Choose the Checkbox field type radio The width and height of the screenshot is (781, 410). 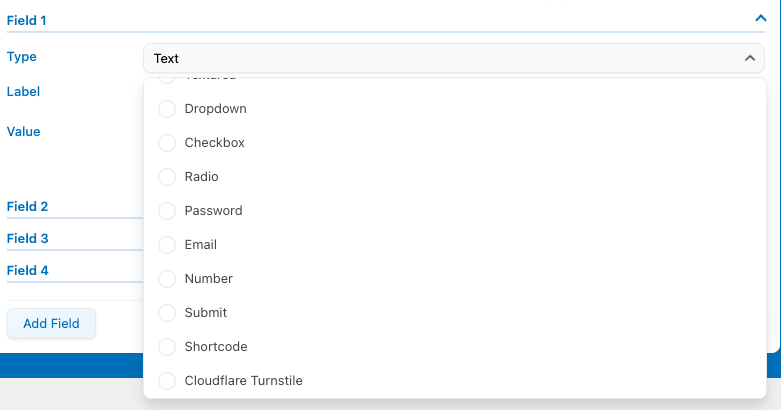pos(167,143)
